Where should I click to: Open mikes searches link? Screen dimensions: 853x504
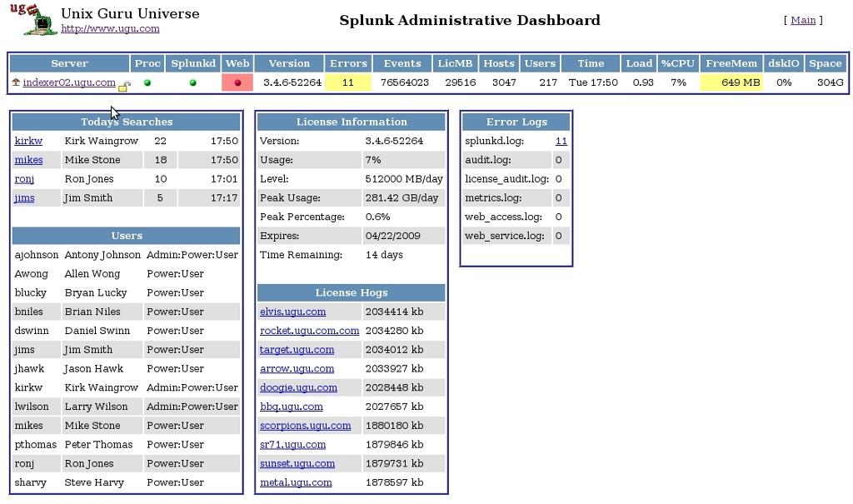[x=29, y=160]
